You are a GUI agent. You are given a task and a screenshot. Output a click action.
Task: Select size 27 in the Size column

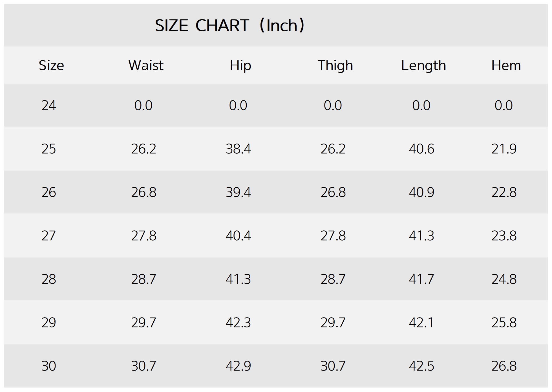tap(49, 236)
